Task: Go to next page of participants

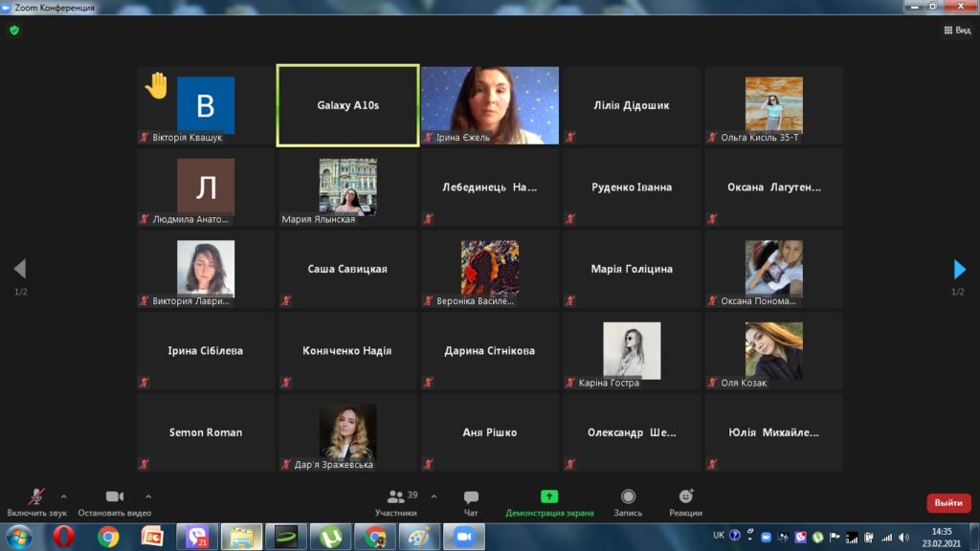Action: (x=960, y=269)
